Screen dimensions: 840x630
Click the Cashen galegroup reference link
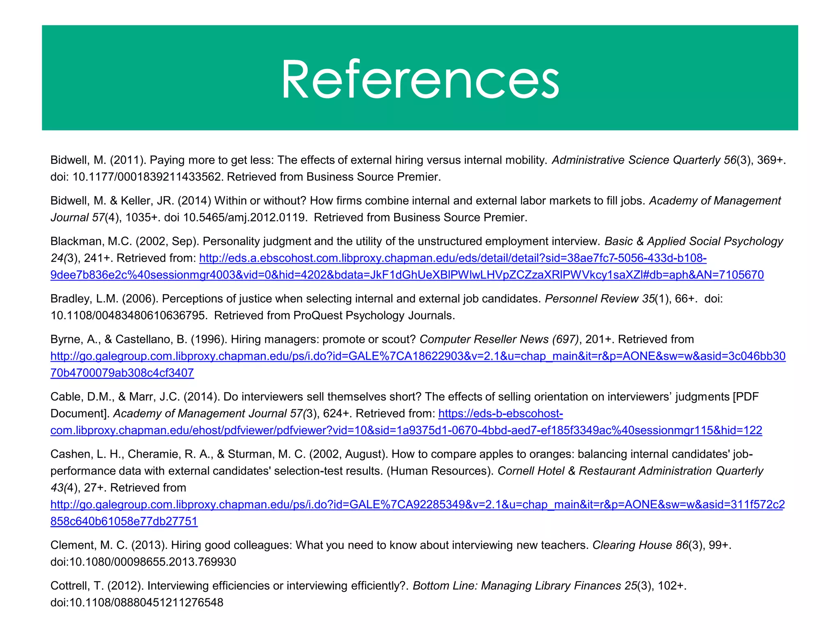coord(418,504)
